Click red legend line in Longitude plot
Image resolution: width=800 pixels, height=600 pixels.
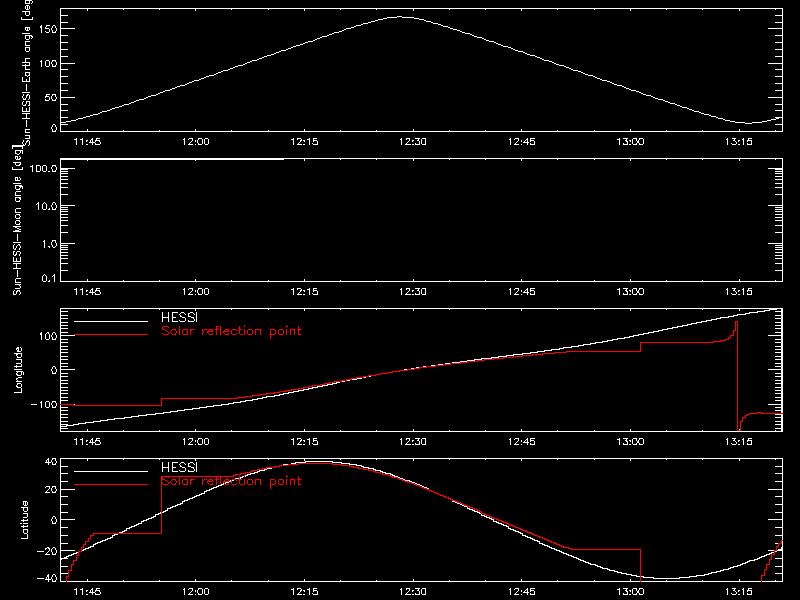point(111,335)
